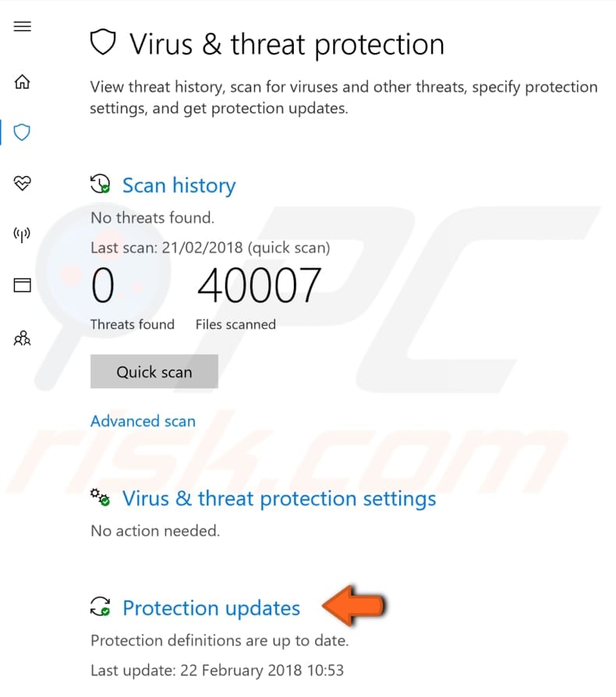Open Protection updates
This screenshot has height=697, width=616.
pyautogui.click(x=211, y=607)
